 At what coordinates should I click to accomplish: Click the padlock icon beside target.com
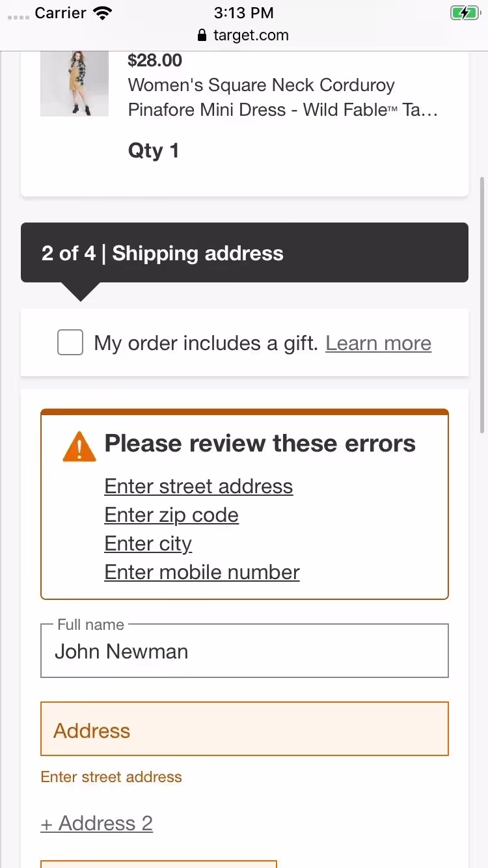click(202, 35)
